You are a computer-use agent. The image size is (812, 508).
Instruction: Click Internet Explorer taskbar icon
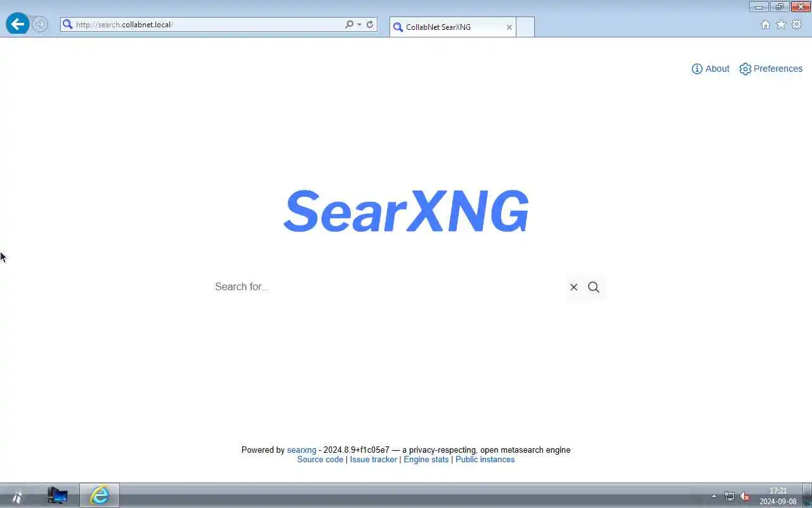coord(100,495)
